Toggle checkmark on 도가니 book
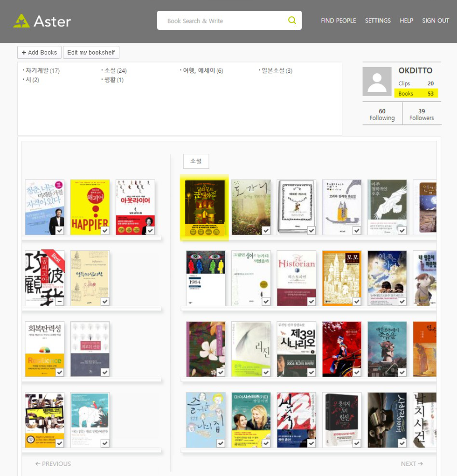This screenshot has width=457, height=476. point(266,231)
